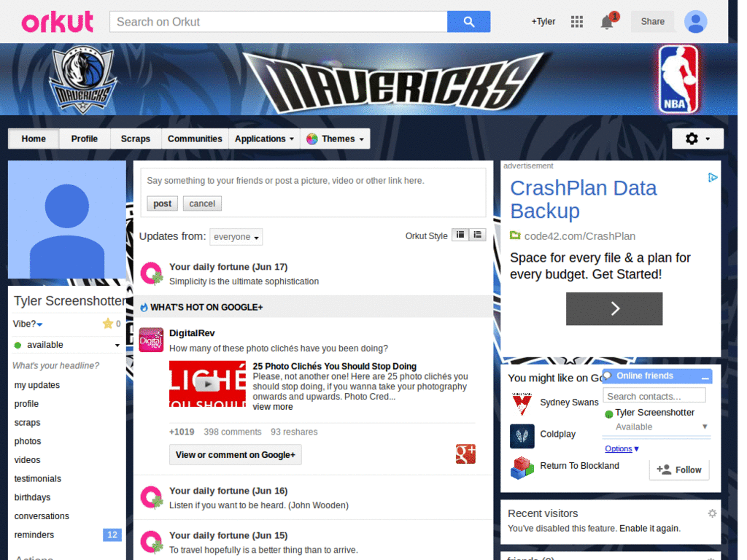Open the settings gear menu
The width and height of the screenshot is (747, 560).
697,139
